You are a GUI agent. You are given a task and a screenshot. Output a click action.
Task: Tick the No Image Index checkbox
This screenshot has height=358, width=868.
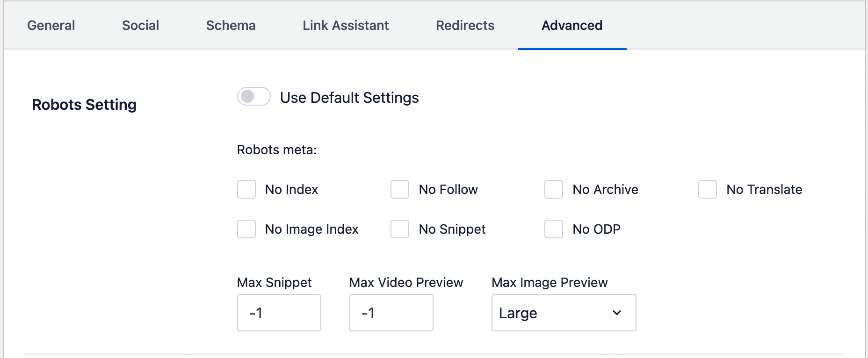[x=246, y=229]
